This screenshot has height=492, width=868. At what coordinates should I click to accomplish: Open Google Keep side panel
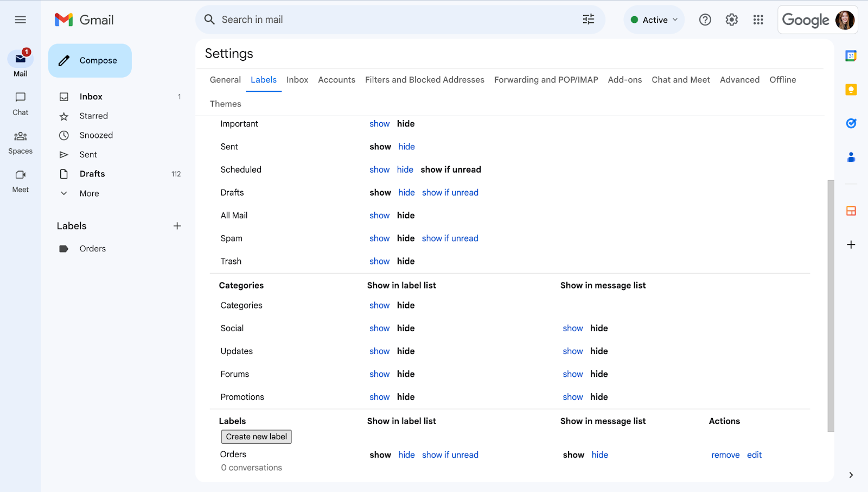click(851, 90)
